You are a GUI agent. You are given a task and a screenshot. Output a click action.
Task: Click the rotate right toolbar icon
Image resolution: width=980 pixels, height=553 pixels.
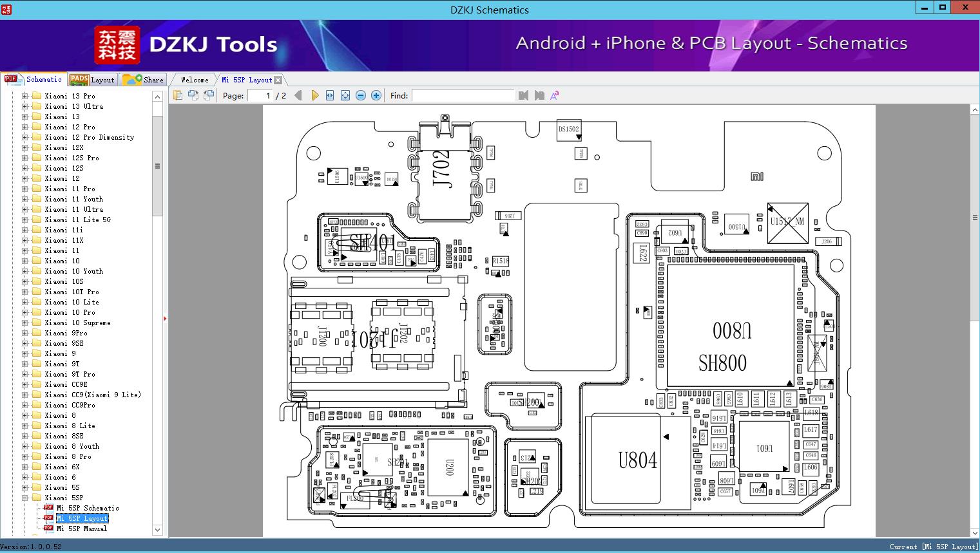coord(208,95)
